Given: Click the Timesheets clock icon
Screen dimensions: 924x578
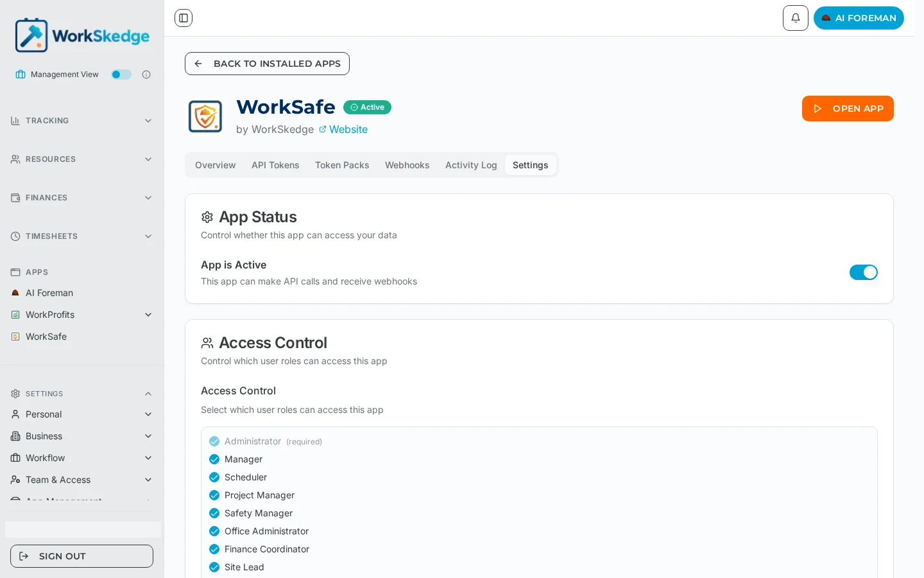Looking at the screenshot, I should point(15,236).
